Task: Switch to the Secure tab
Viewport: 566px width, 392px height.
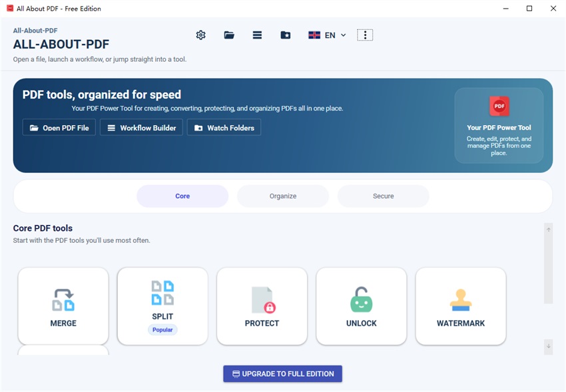Action: (x=384, y=196)
